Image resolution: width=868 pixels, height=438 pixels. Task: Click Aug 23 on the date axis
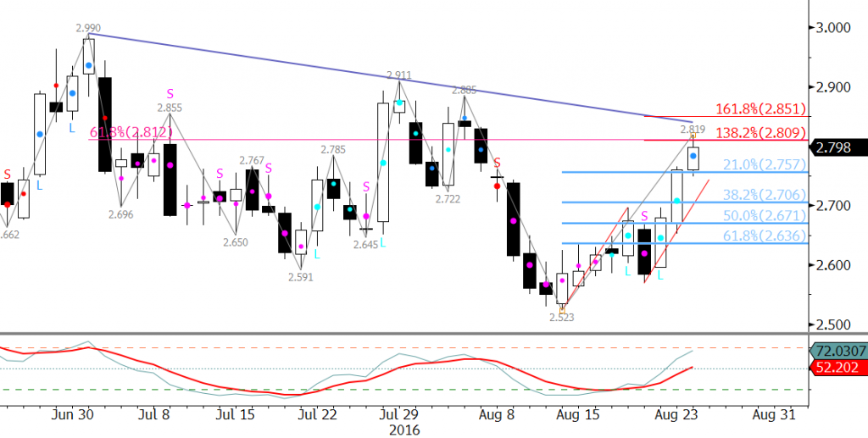[681, 414]
